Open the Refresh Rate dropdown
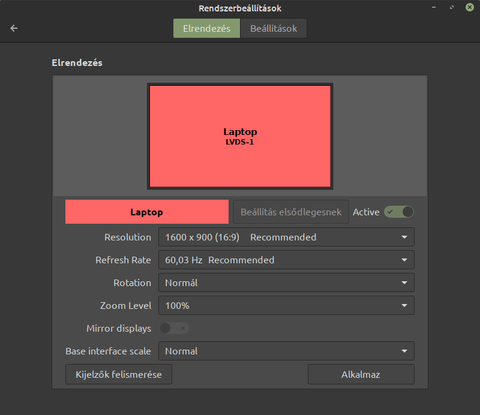Image resolution: width=480 pixels, height=415 pixels. [286, 260]
